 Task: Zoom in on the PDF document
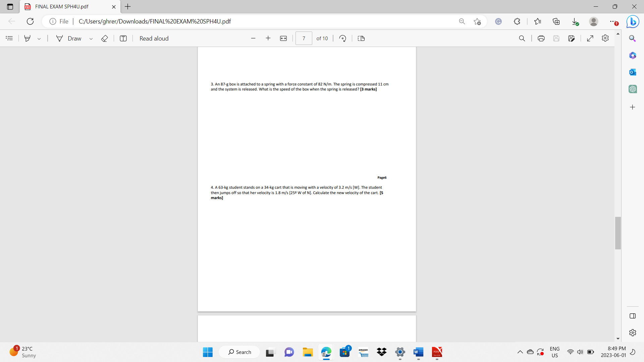tap(268, 38)
